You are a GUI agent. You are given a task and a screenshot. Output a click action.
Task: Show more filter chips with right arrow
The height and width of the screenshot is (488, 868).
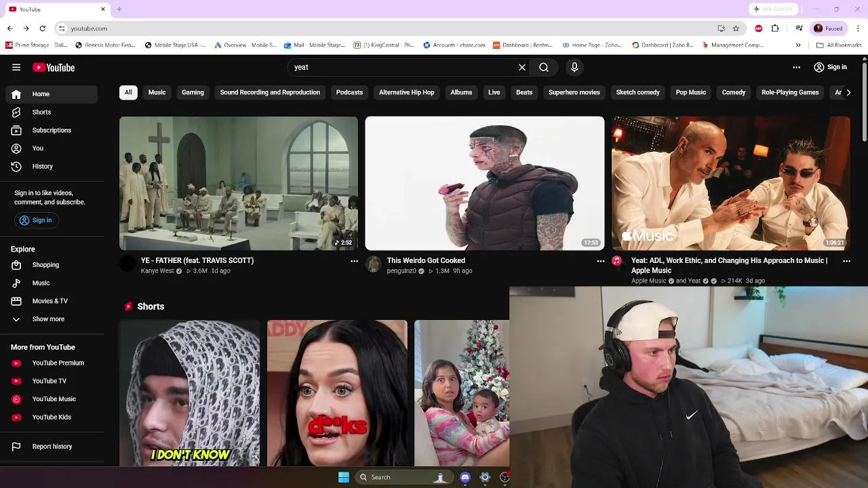pyautogui.click(x=848, y=92)
